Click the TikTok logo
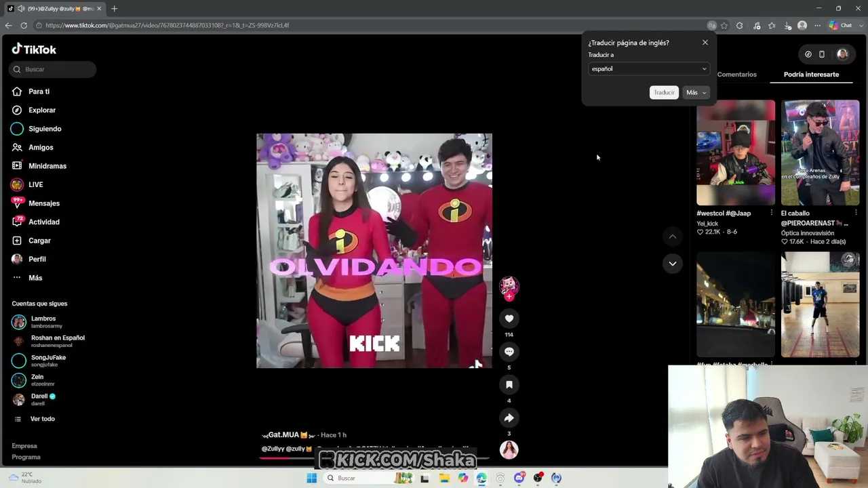 [34, 49]
